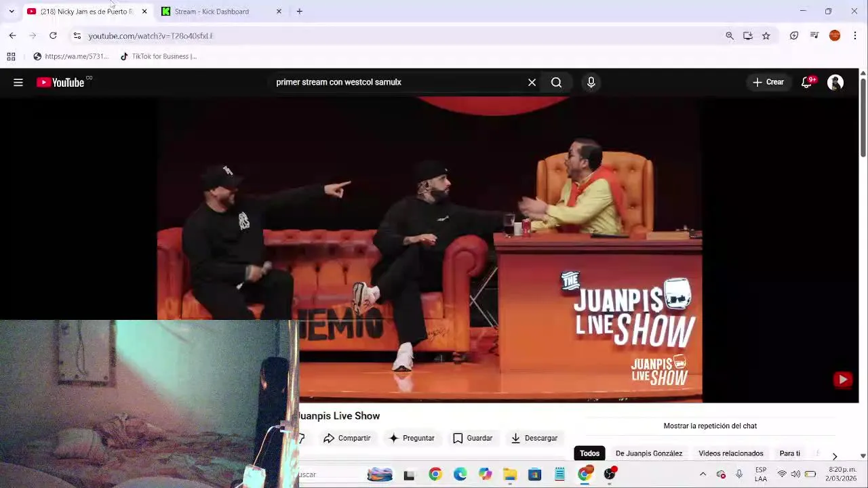Start voice search with the microphone
This screenshot has height=488, width=868.
[591, 83]
